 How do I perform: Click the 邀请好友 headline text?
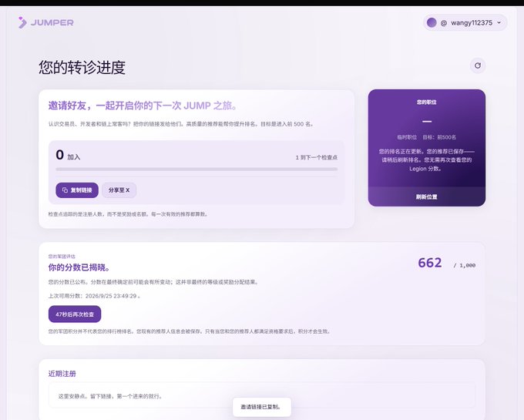point(143,106)
